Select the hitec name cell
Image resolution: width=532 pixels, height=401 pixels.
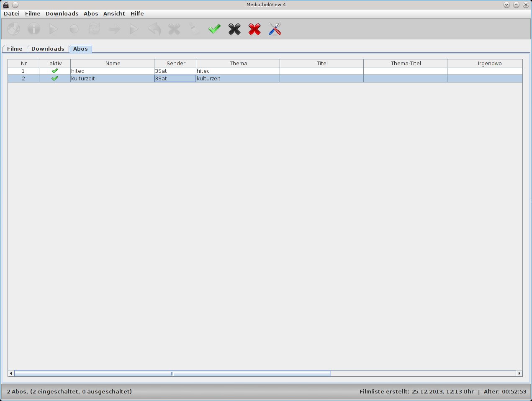click(112, 71)
